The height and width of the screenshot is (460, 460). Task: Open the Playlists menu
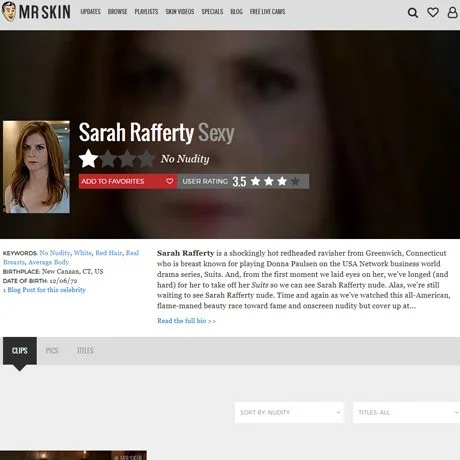click(x=146, y=12)
